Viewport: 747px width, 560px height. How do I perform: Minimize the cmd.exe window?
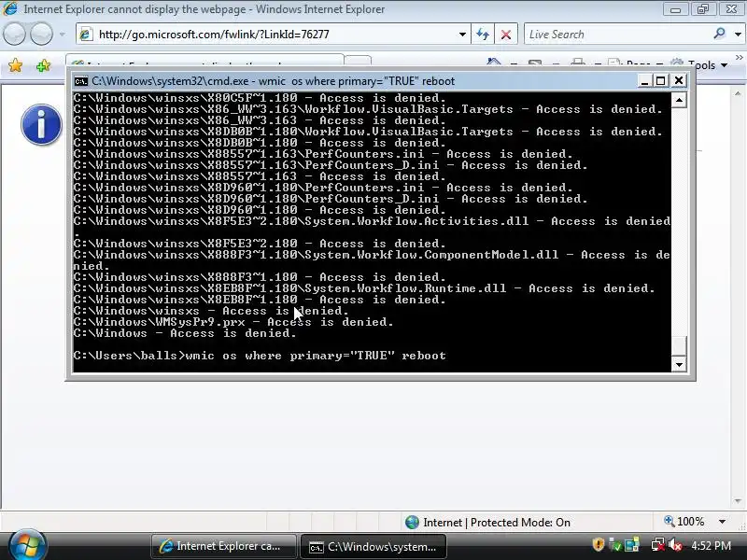click(x=644, y=81)
